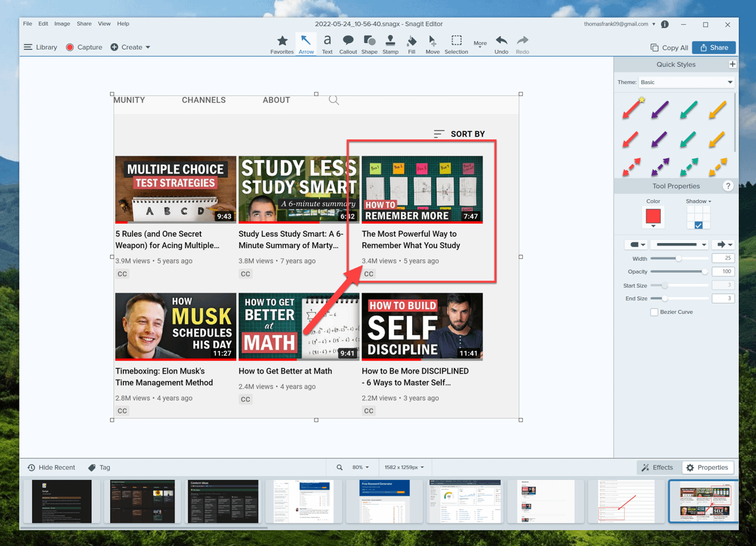This screenshot has height=546, width=756.
Task: Toggle the Effects panel button
Action: (x=657, y=467)
